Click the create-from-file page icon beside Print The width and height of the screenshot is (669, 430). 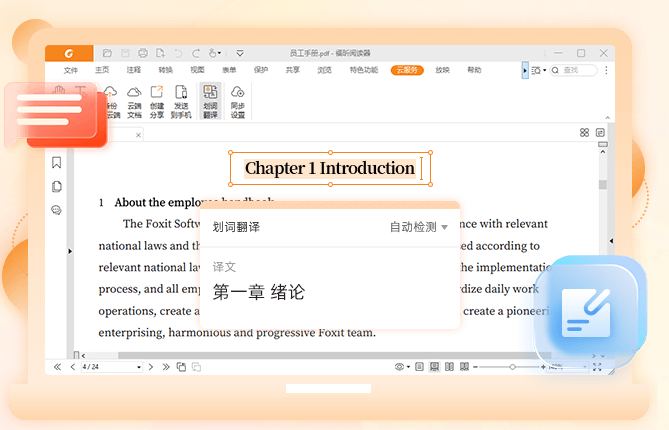coord(160,53)
